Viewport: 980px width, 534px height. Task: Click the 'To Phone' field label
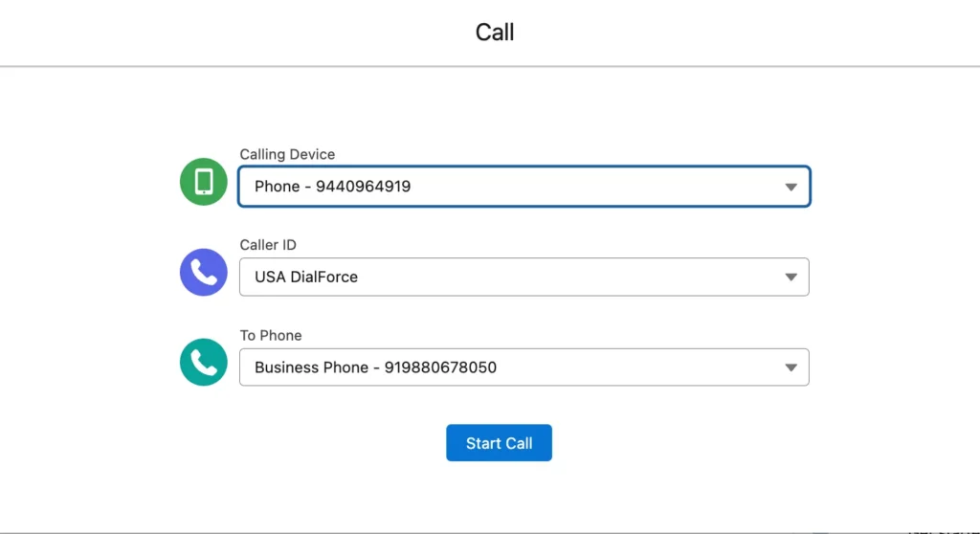(x=271, y=336)
